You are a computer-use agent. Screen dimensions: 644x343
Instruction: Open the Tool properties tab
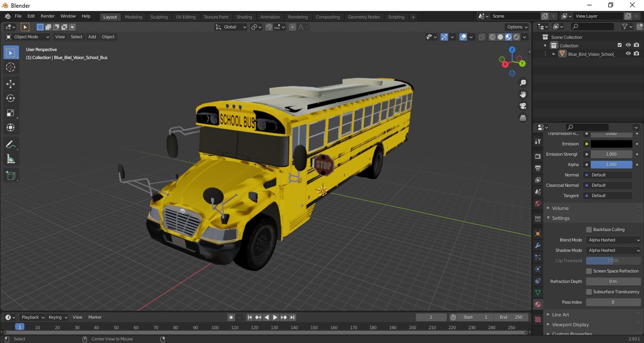tap(538, 141)
